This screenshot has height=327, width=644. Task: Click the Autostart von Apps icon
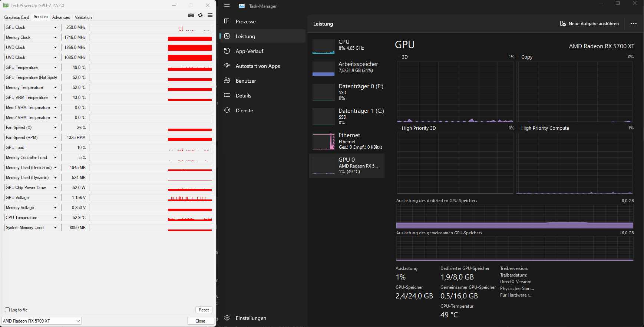click(x=227, y=66)
